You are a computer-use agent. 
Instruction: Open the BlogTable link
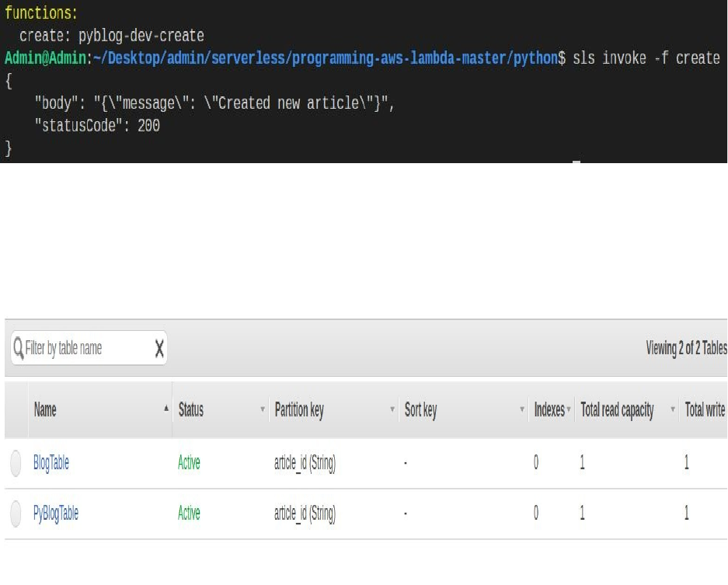pyautogui.click(x=51, y=463)
